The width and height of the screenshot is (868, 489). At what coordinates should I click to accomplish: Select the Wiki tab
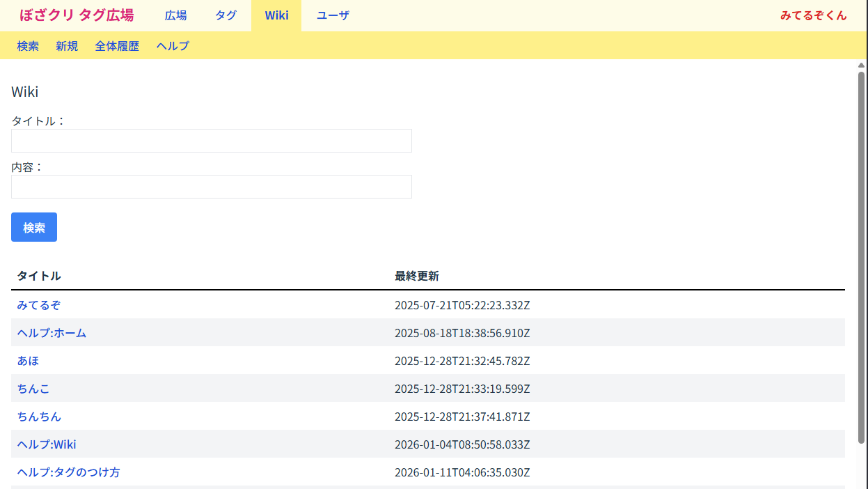pyautogui.click(x=276, y=15)
